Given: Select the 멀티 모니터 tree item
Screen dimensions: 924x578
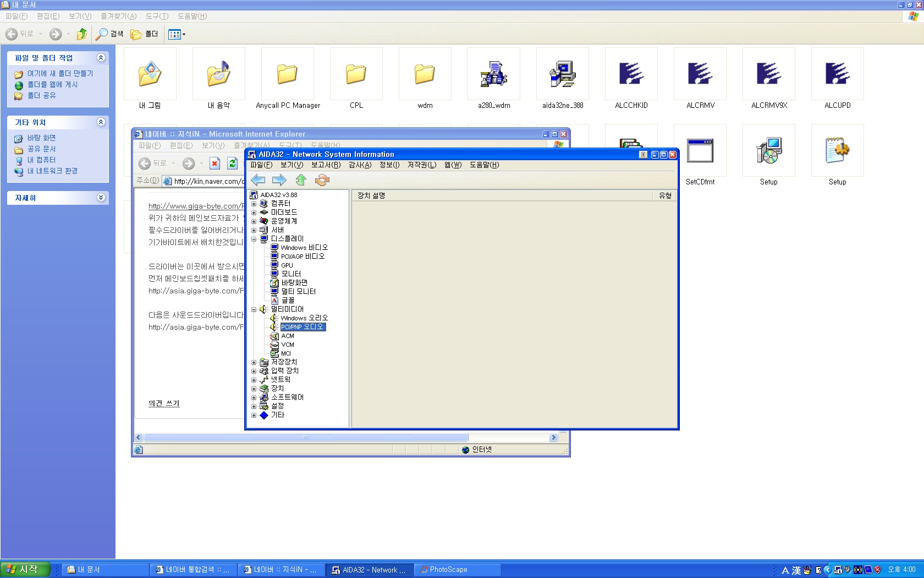Looking at the screenshot, I should (x=298, y=292).
